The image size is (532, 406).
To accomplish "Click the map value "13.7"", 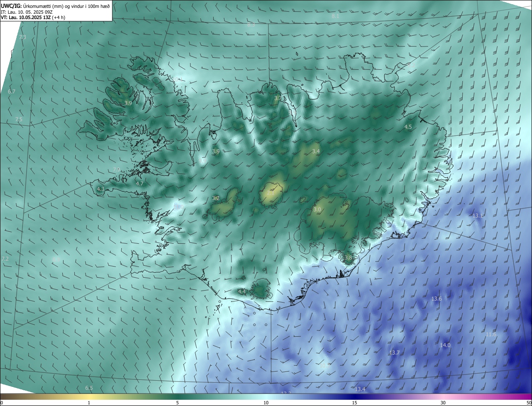I will click(x=394, y=353).
